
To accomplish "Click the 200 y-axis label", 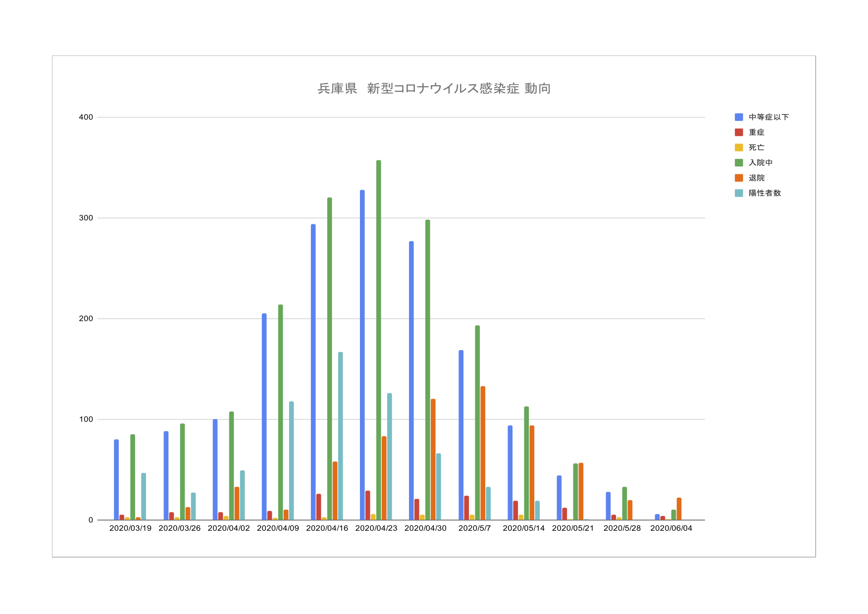I will 86,318.
